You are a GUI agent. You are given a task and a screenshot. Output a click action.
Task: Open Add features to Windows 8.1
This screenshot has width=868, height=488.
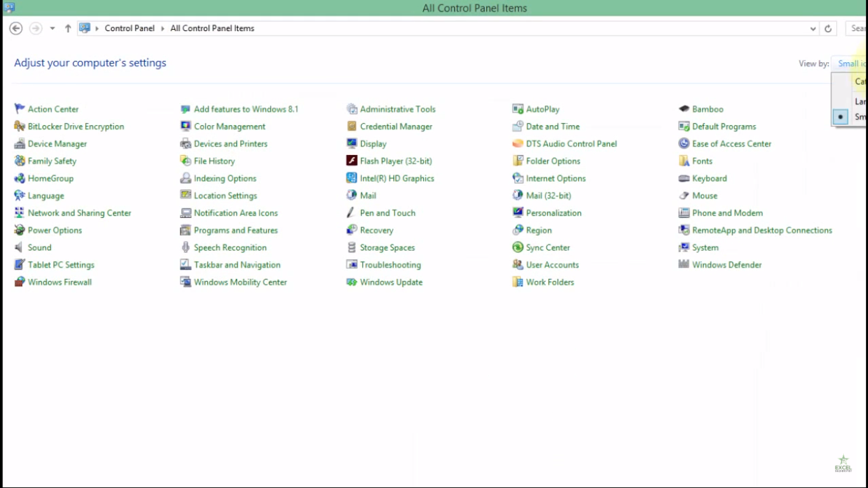246,109
